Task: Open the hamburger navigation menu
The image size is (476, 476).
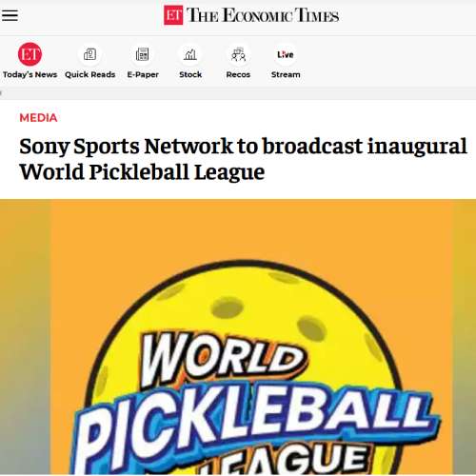Action: tap(10, 15)
